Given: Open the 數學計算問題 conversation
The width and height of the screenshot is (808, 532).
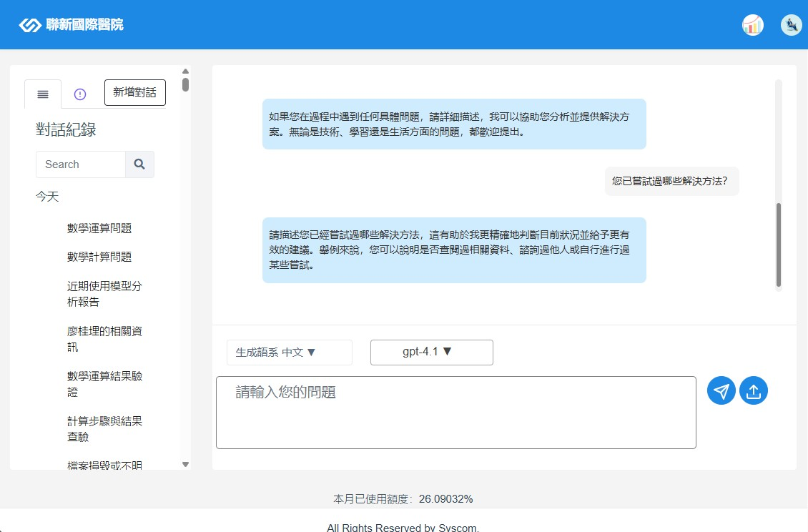Looking at the screenshot, I should pos(99,257).
